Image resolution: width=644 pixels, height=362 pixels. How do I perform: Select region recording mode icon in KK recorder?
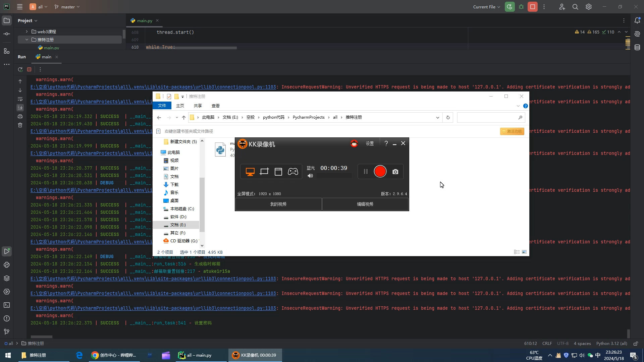coord(264,172)
